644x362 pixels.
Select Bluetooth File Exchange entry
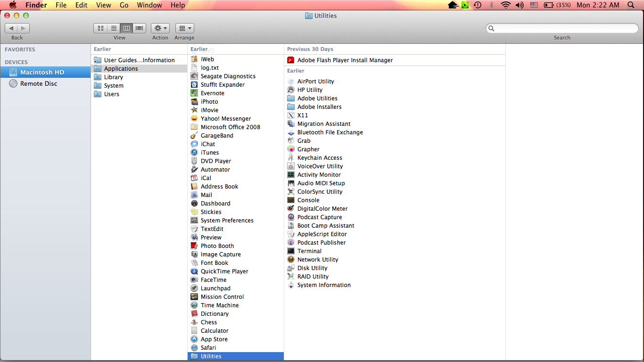pyautogui.click(x=395, y=132)
